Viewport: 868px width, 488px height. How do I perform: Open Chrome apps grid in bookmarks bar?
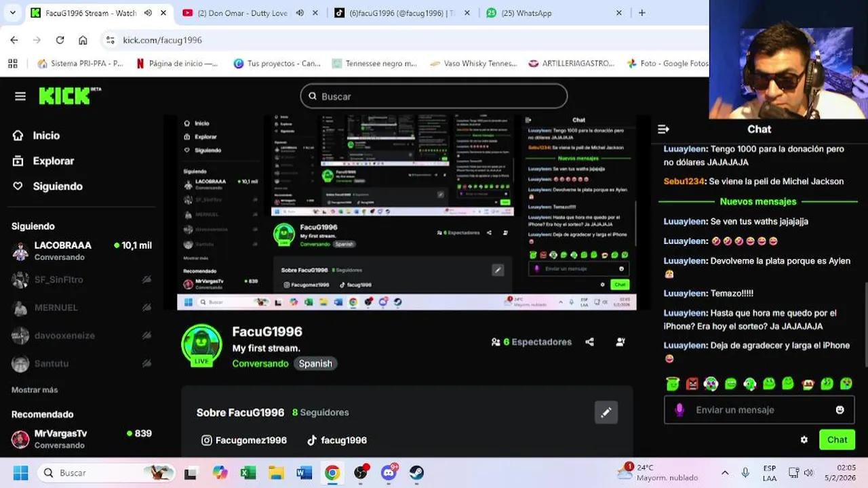tap(12, 63)
